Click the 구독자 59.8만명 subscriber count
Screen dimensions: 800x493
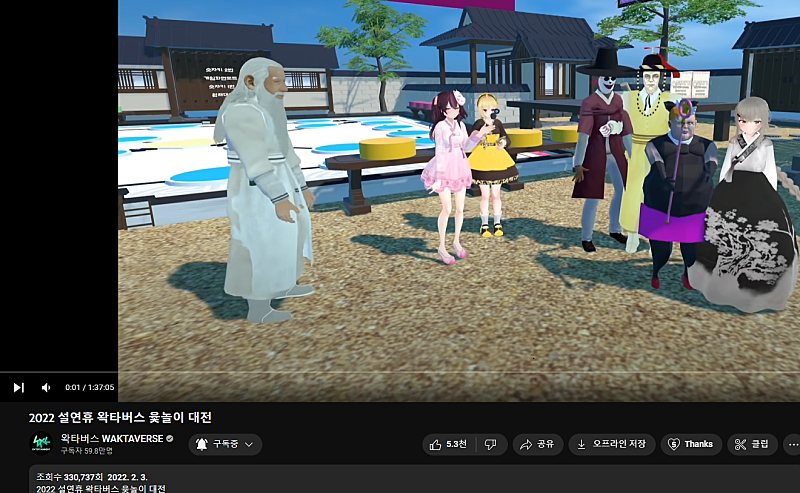pos(87,451)
